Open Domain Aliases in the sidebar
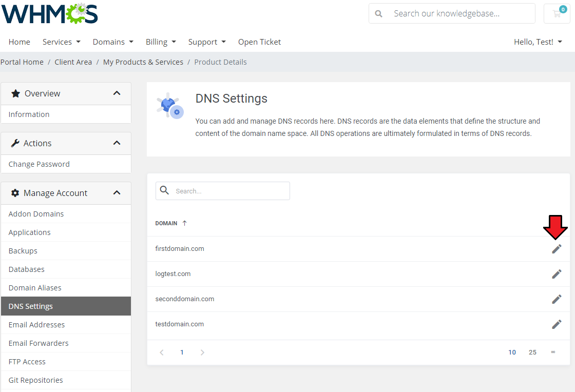 coord(66,288)
